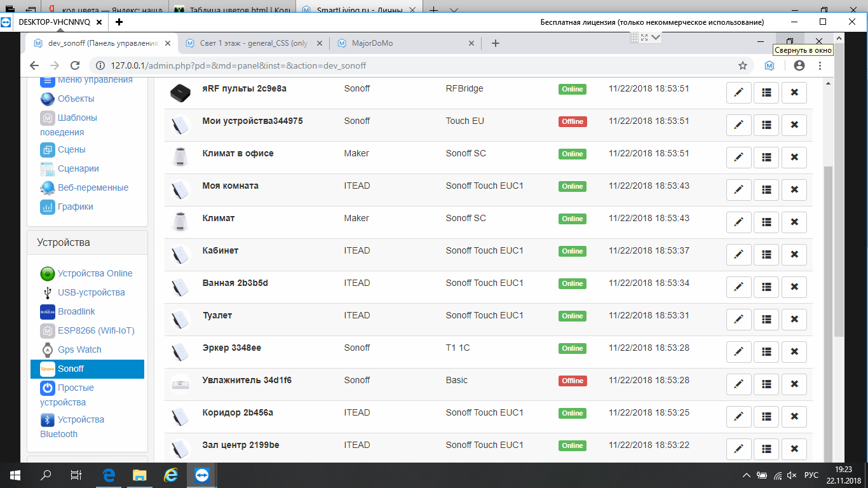
Task: Open USB-устройства in the sidebar
Action: point(83,292)
